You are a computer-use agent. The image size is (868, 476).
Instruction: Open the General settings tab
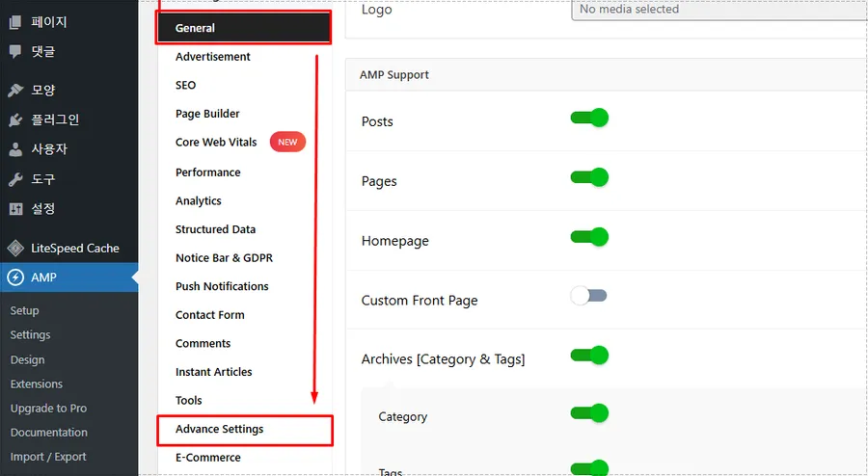244,28
